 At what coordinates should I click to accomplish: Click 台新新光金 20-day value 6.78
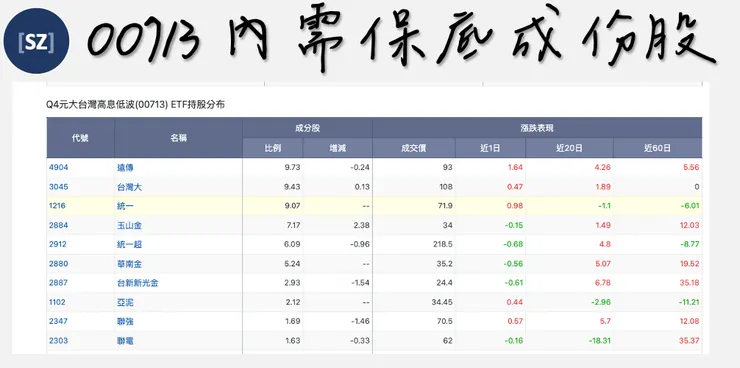pyautogui.click(x=603, y=283)
